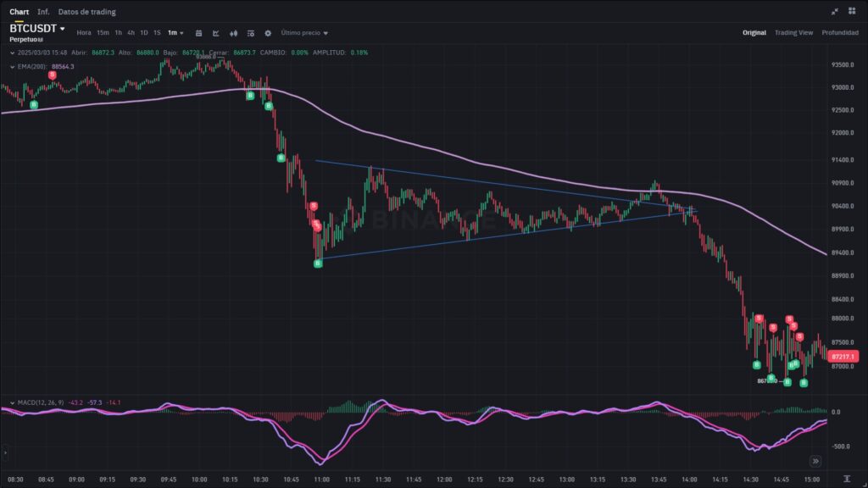868x488 pixels.
Task: Jump to latest candles with double-arrow button
Action: pyautogui.click(x=815, y=462)
